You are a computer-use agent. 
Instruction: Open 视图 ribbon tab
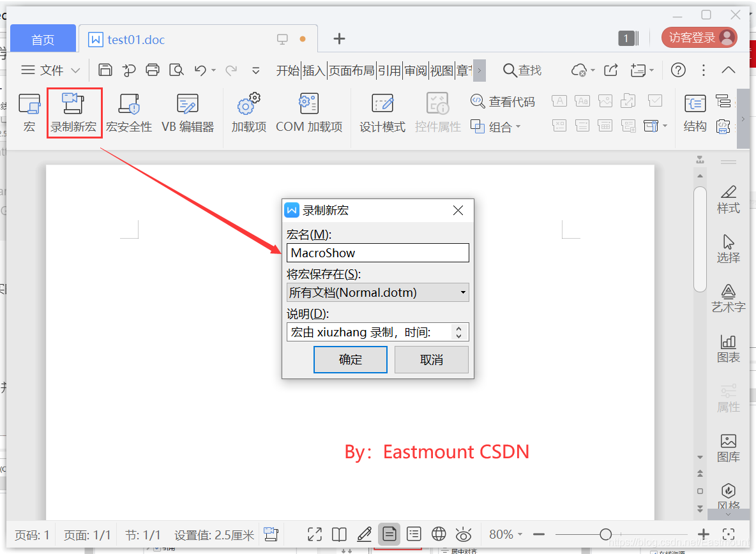click(442, 71)
